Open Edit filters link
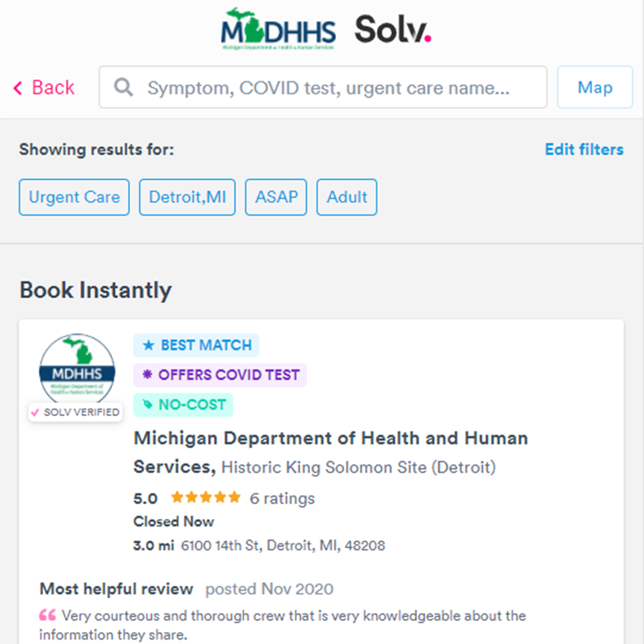 click(x=584, y=149)
